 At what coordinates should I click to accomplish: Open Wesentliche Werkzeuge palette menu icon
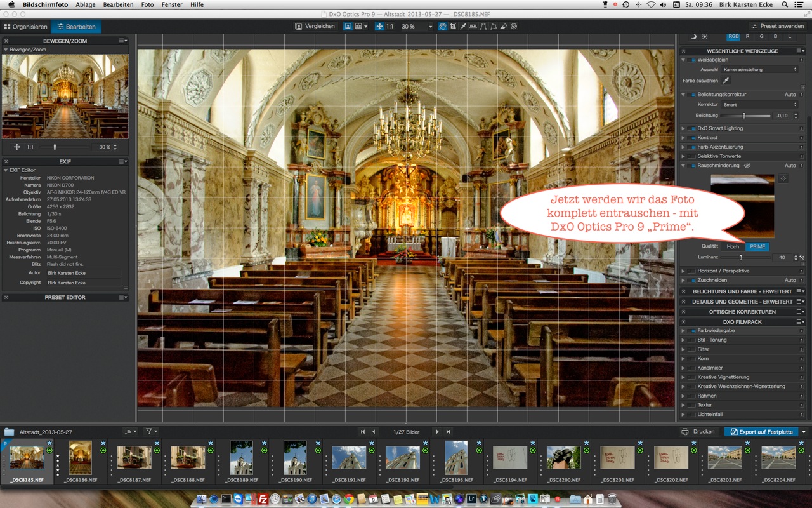tap(802, 51)
